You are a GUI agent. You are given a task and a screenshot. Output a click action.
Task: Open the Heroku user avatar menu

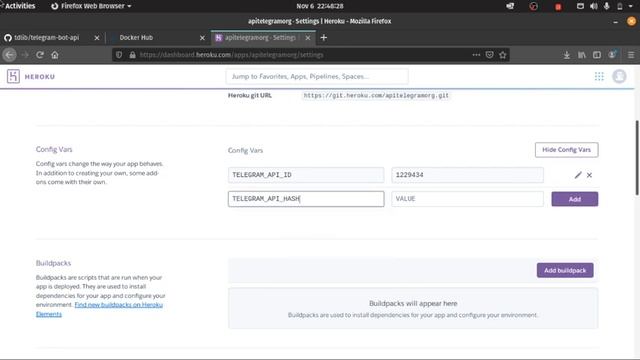pyautogui.click(x=619, y=76)
